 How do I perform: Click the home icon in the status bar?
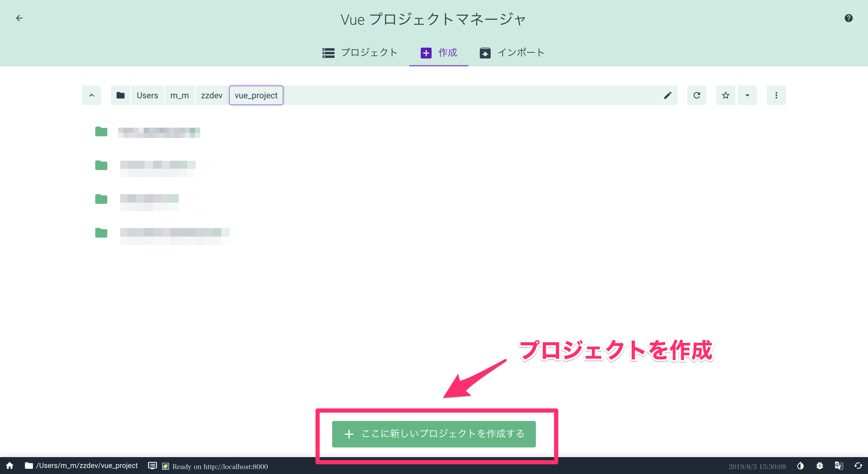pos(10,466)
